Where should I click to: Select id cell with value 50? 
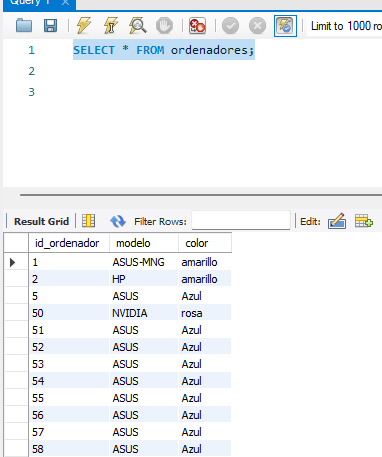tap(69, 313)
